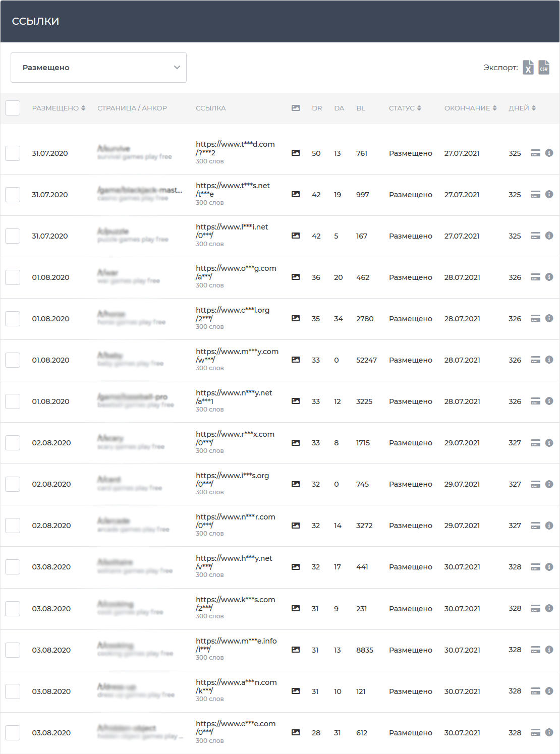560x754 pixels.
Task: Sort table by Окончание column
Action: 470,108
